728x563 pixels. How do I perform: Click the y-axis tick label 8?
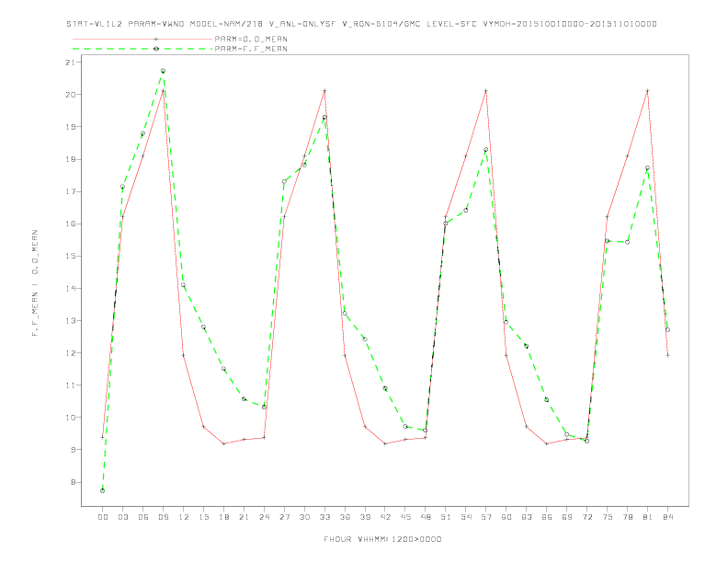click(x=74, y=482)
